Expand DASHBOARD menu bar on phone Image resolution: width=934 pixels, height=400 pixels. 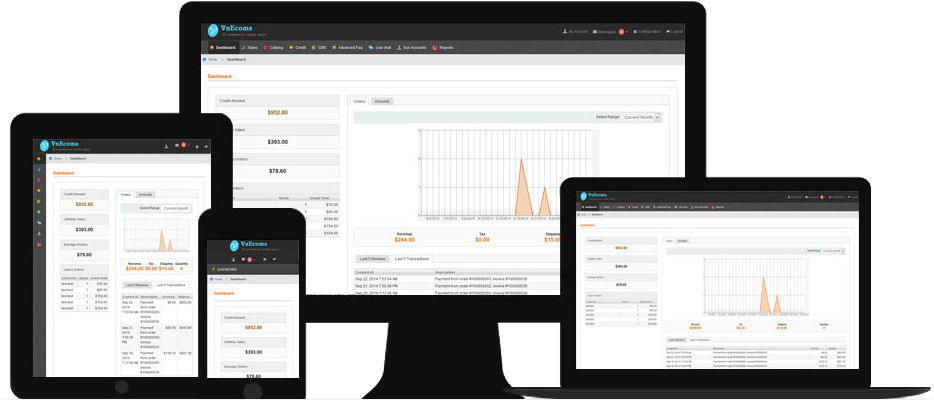pos(253,269)
